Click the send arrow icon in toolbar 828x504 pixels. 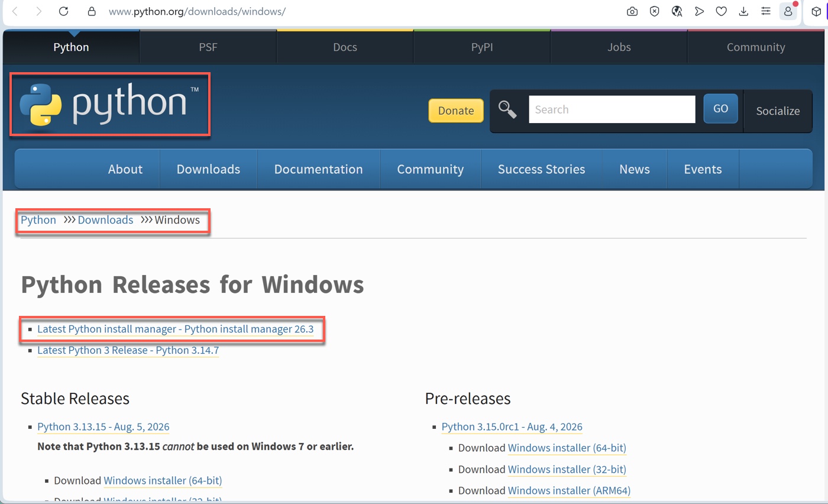(699, 11)
